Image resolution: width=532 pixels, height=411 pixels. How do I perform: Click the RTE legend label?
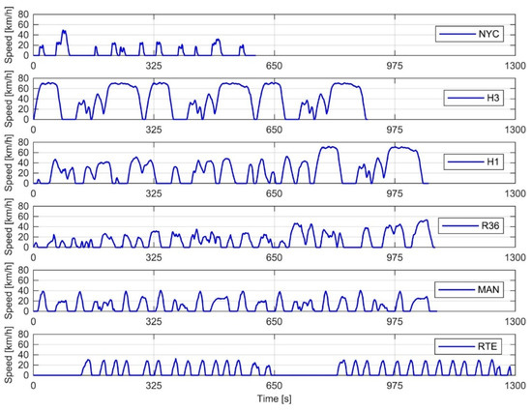point(488,346)
